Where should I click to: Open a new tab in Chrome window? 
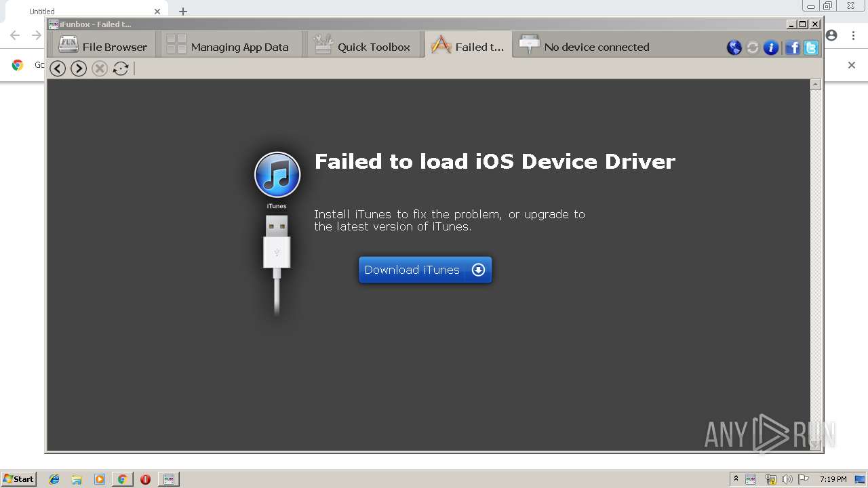click(x=183, y=12)
